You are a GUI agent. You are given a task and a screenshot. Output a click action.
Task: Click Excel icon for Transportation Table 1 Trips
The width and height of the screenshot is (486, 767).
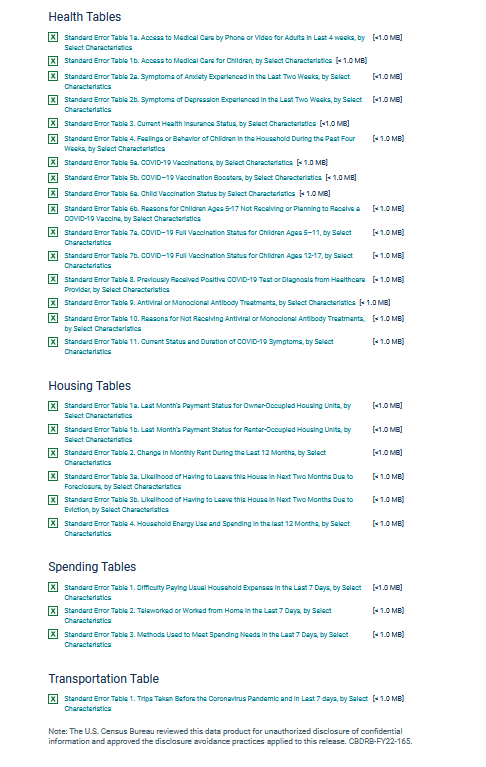[53, 699]
